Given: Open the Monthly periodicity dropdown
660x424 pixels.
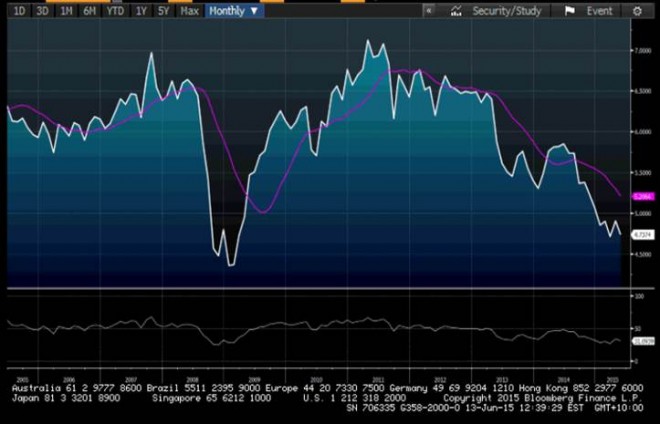Looking at the screenshot, I should (234, 11).
